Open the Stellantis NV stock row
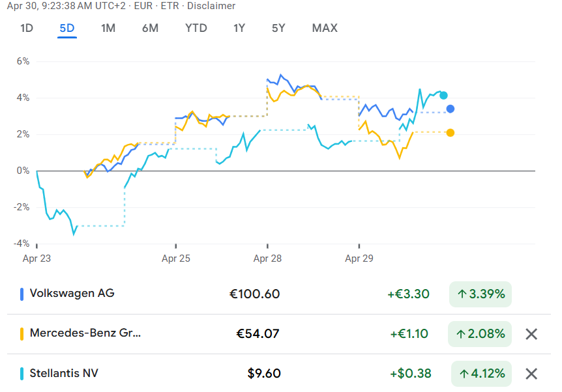The image size is (562, 392). point(279,373)
